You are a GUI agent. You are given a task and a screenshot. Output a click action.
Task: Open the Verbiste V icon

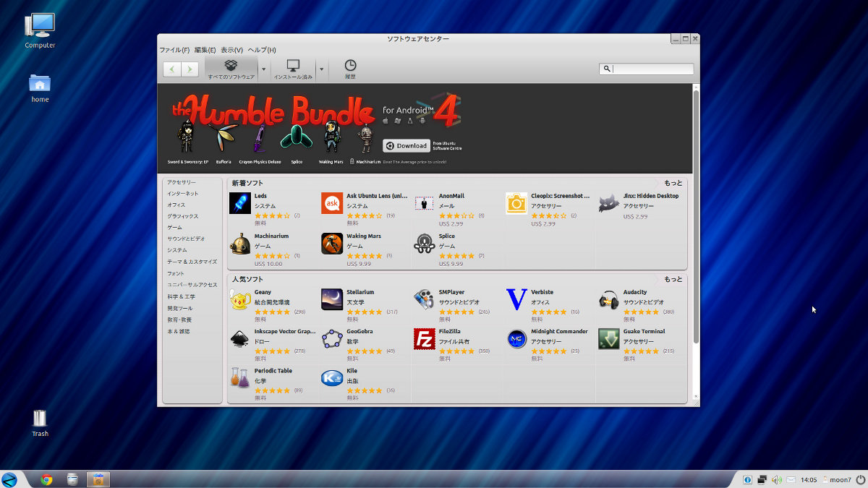pos(516,299)
